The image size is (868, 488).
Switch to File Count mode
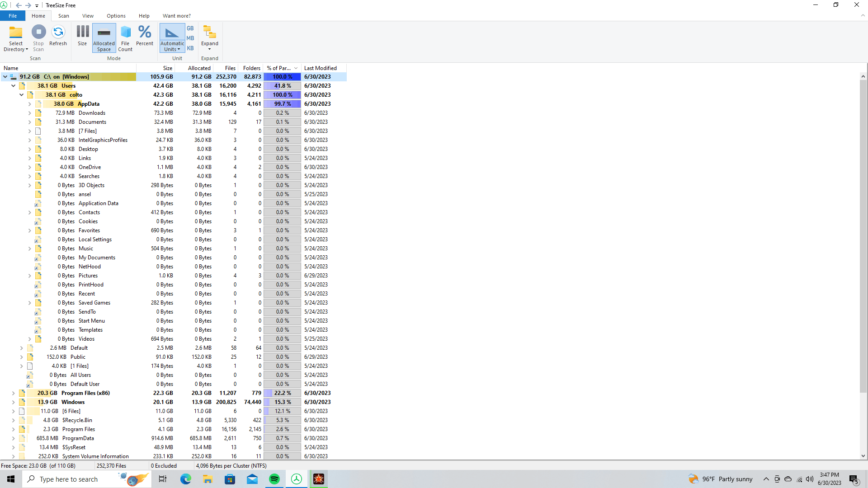[x=125, y=33]
